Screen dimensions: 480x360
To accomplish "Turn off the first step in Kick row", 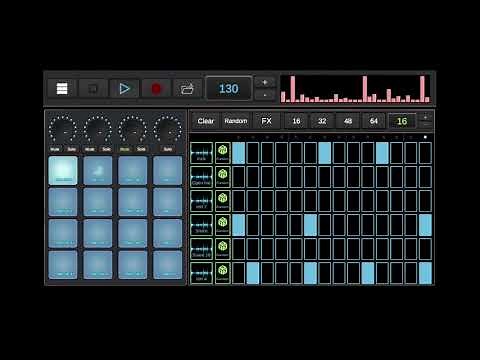I will tap(238, 153).
